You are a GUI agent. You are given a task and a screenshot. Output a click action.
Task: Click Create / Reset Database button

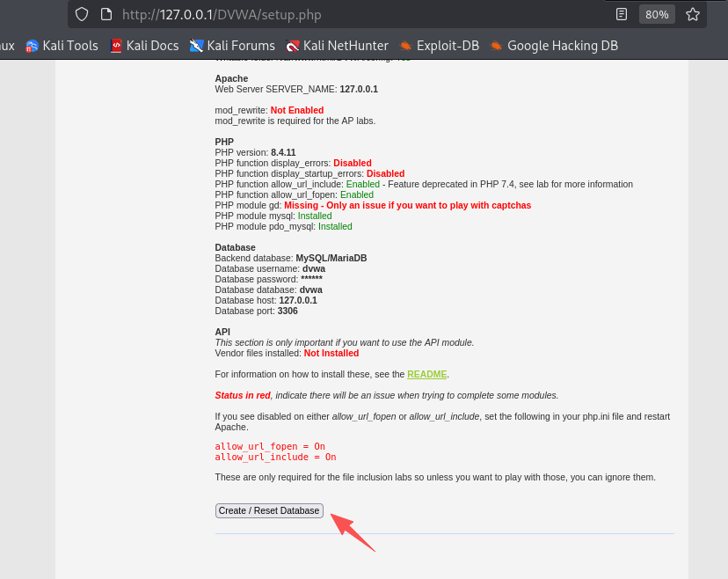[269, 510]
